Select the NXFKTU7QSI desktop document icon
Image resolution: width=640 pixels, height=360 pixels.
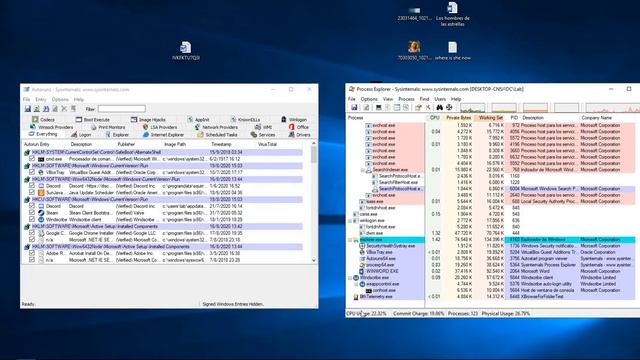tap(186, 51)
